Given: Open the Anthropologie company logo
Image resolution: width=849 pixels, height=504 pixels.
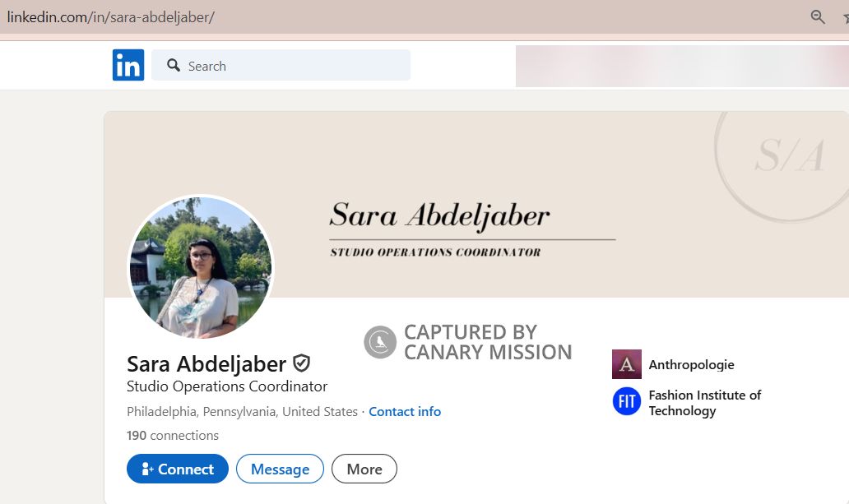Looking at the screenshot, I should click(x=626, y=364).
